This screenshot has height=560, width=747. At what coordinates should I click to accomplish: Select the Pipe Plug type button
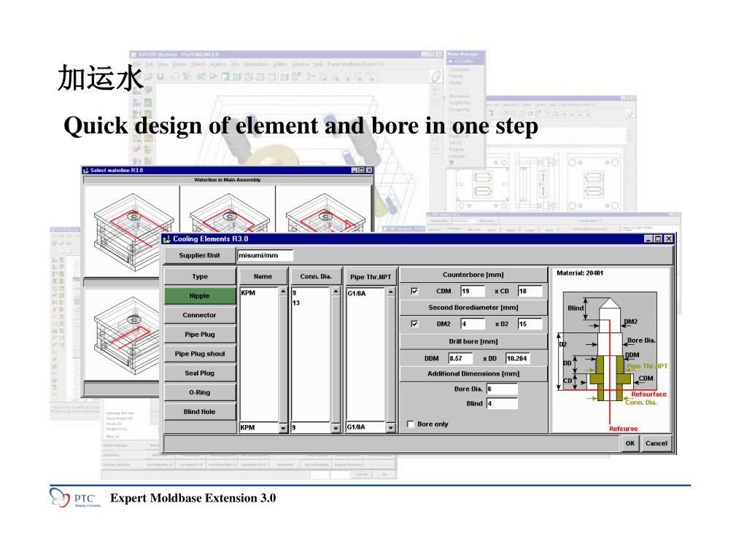pyautogui.click(x=200, y=334)
